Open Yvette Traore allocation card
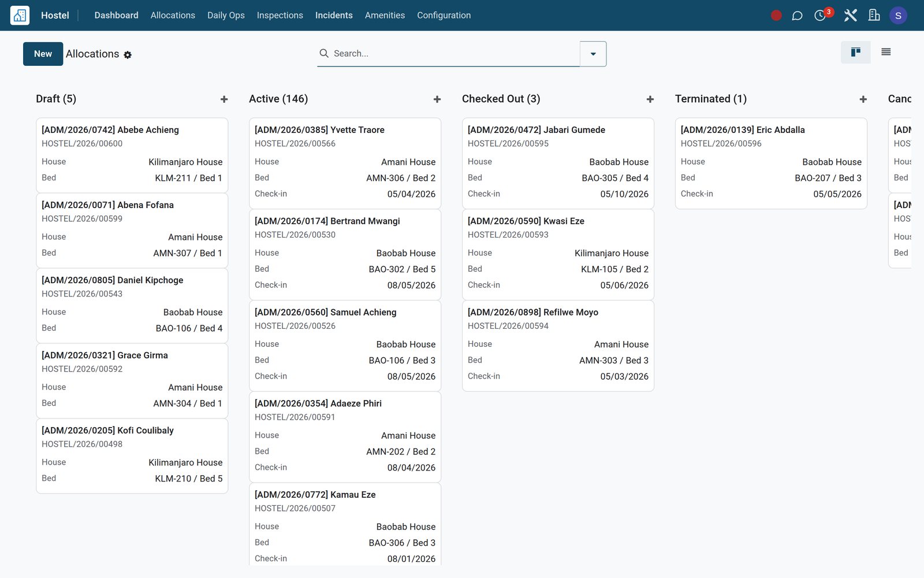 click(345, 164)
